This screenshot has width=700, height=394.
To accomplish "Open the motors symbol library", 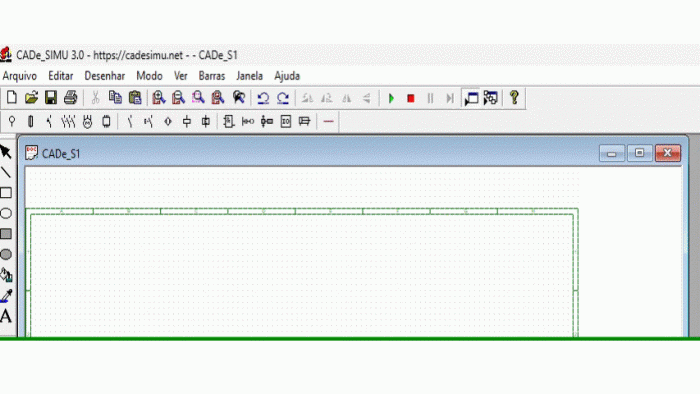I will (x=87, y=121).
